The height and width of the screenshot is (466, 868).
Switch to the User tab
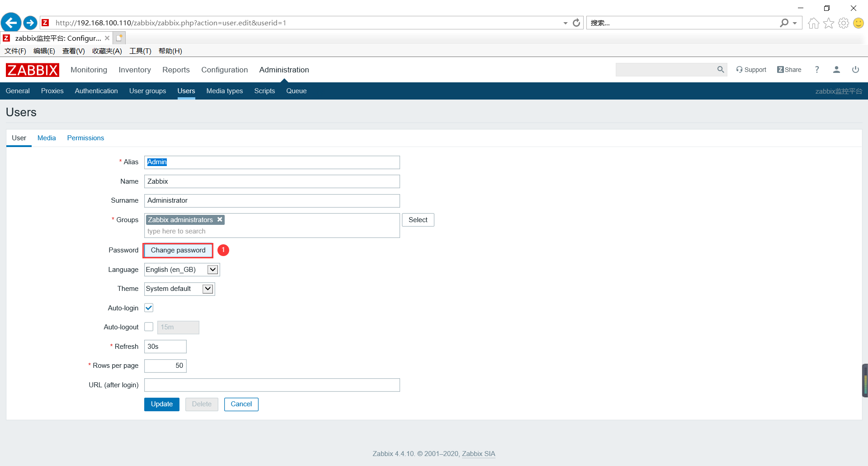pos(19,138)
